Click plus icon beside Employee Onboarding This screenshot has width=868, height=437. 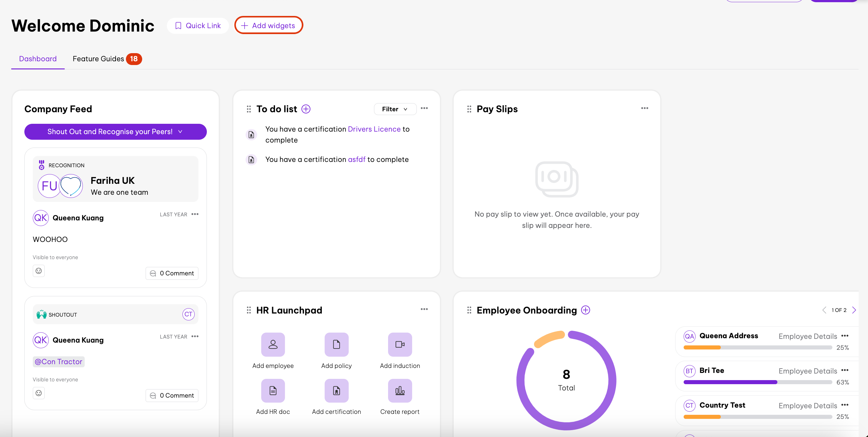[585, 310]
